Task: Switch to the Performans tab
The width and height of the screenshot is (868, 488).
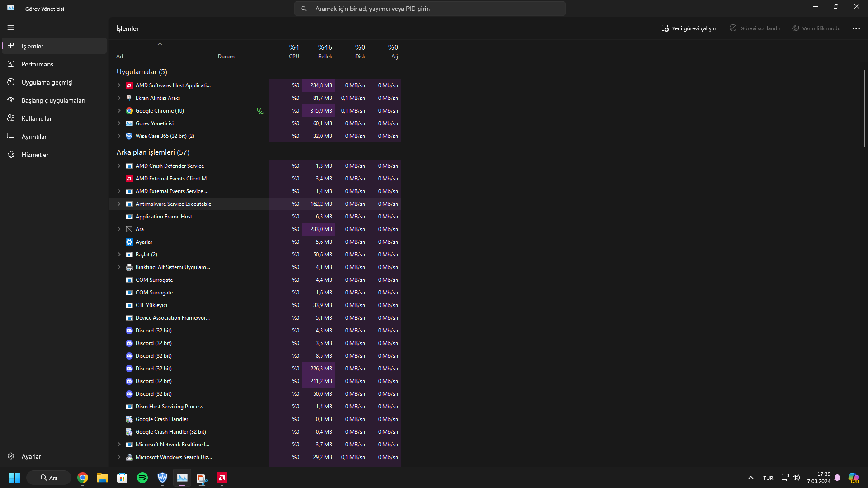Action: coord(54,64)
